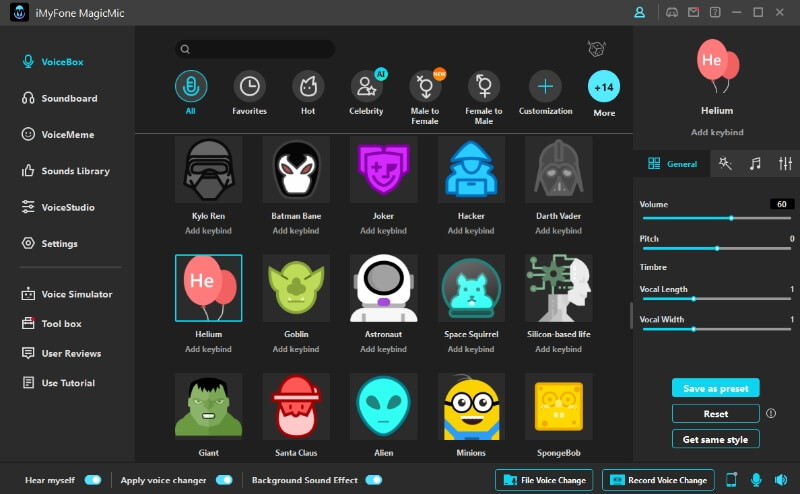Mute the speaker output icon
This screenshot has height=494, width=800.
coord(781,480)
